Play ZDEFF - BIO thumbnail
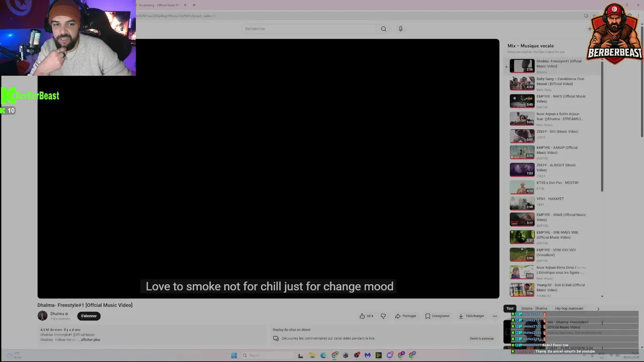Image resolution: width=644 pixels, height=362 pixels. click(522, 136)
